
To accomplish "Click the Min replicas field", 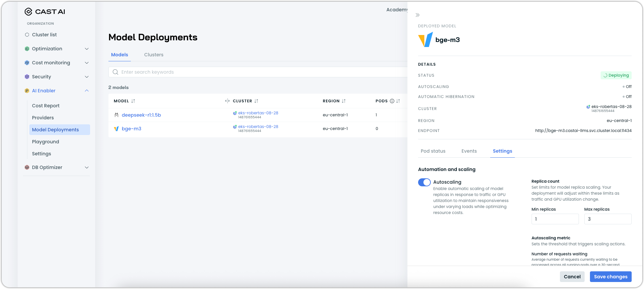I will point(555,219).
